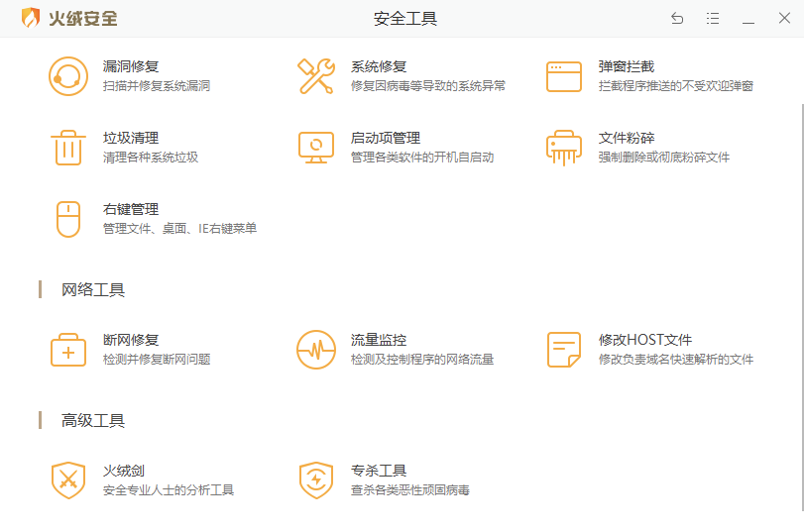The height and width of the screenshot is (532, 804).
Task: Open the 启动项管理 monitor icon
Action: (316, 148)
